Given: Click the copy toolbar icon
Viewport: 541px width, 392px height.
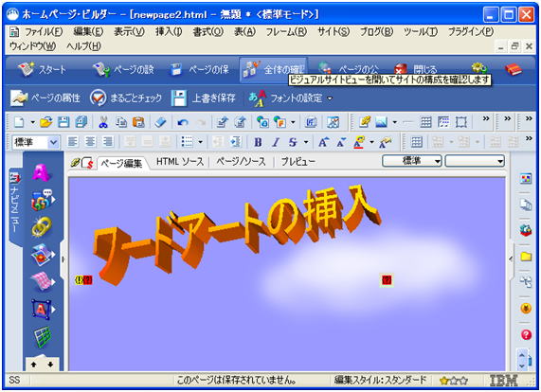Looking at the screenshot, I should [x=121, y=122].
